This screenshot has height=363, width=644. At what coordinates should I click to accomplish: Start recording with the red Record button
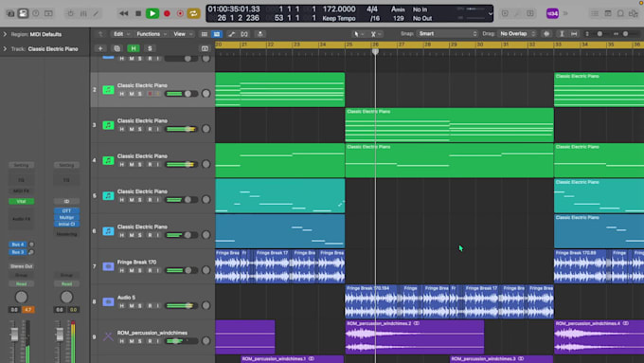click(x=167, y=13)
